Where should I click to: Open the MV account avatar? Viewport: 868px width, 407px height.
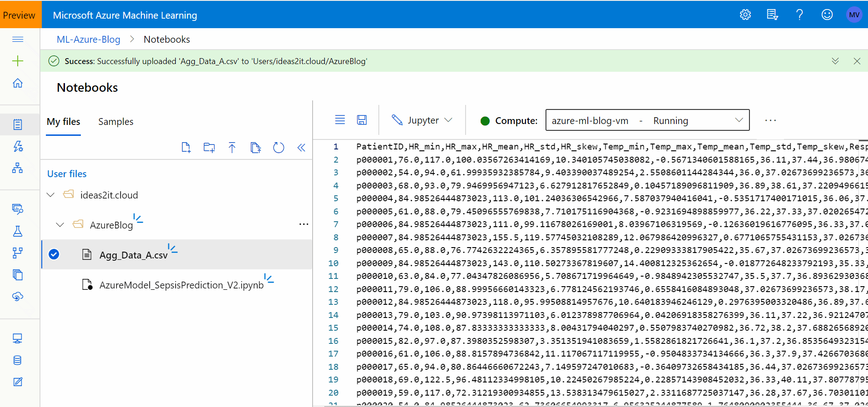854,15
